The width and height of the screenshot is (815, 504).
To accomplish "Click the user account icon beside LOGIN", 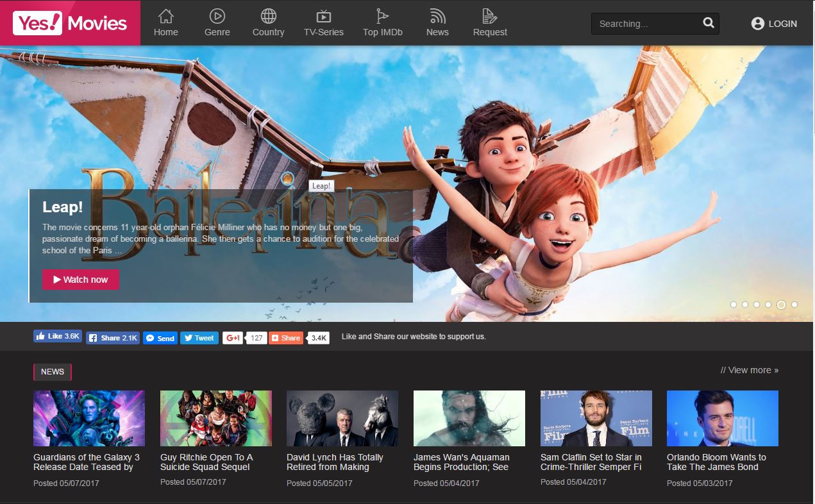I will pos(757,24).
